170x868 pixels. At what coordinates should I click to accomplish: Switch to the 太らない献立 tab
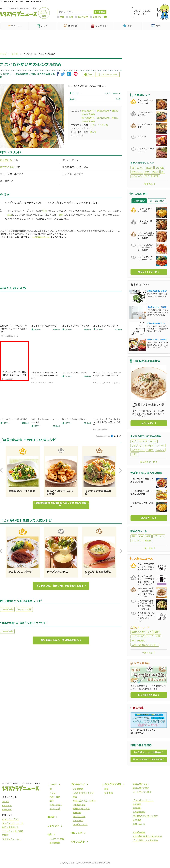(157, 201)
